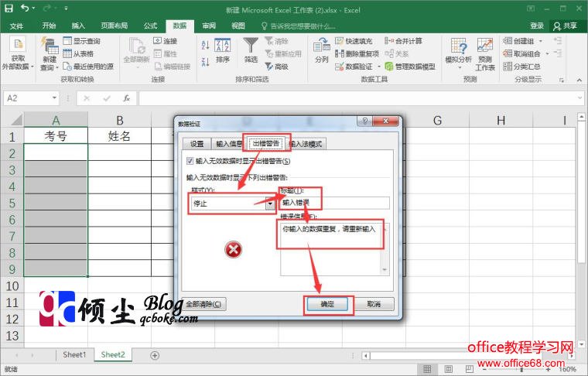The height and width of the screenshot is (376, 588).
Task: Sort ascending A to Z
Action: tap(205, 45)
